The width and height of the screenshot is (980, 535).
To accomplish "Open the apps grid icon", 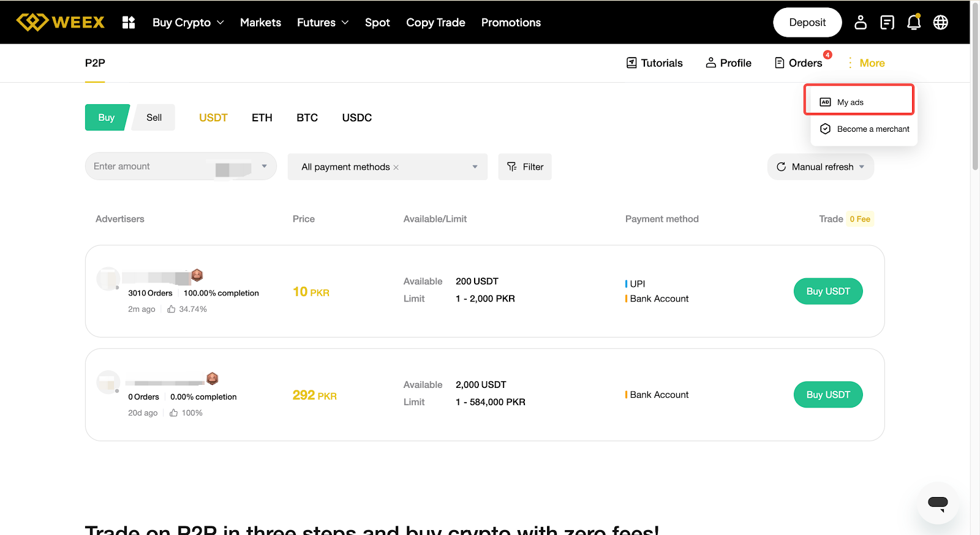I will [129, 23].
